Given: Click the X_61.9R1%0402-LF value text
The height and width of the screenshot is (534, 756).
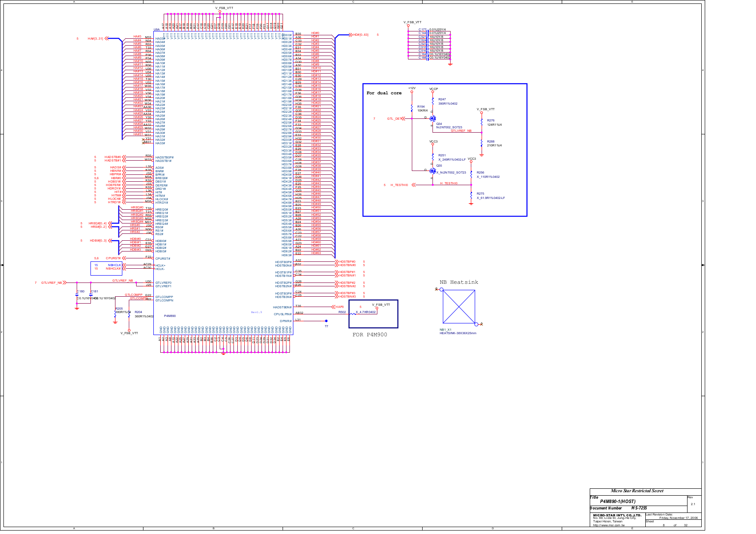Looking at the screenshot, I should pyautogui.click(x=491, y=198).
